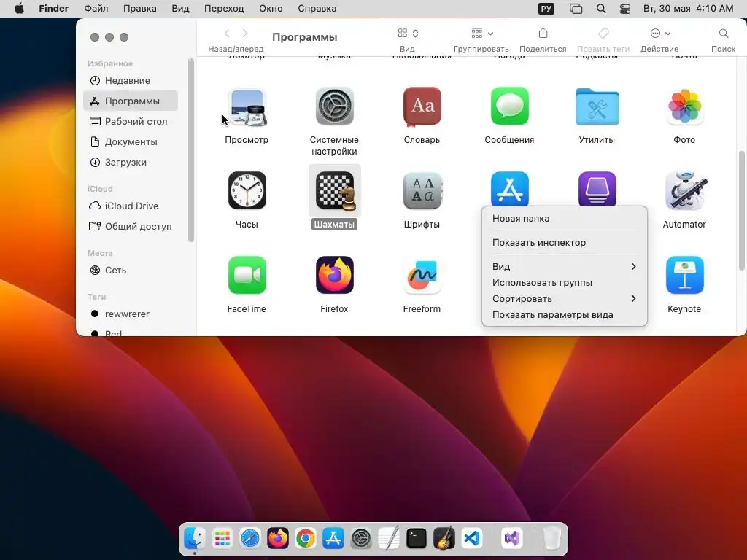Click the file area vertical scrollbar
The height and width of the screenshot is (560, 747).
(x=741, y=211)
